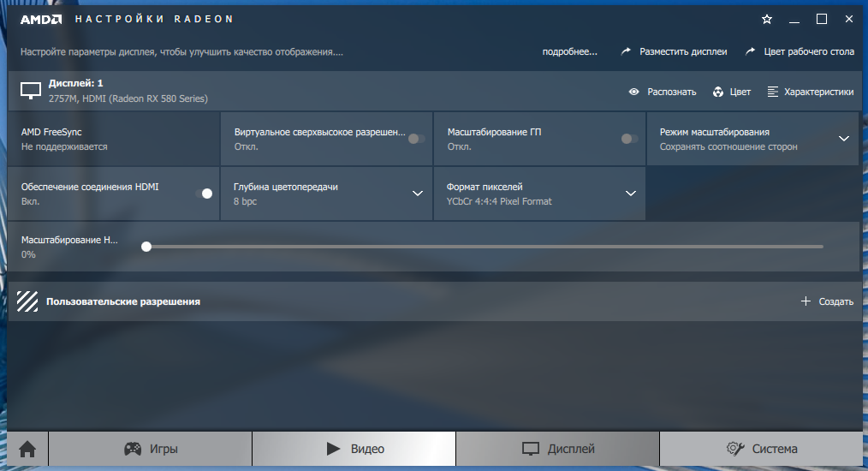Screen dimensions: 868x471
Task: Open the Цвет display settings
Action: (731, 92)
